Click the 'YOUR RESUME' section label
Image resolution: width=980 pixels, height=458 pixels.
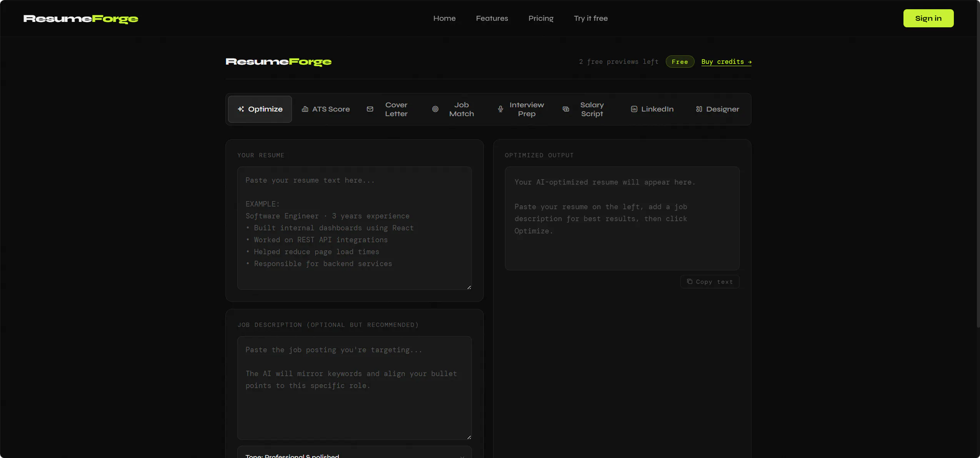(x=261, y=155)
